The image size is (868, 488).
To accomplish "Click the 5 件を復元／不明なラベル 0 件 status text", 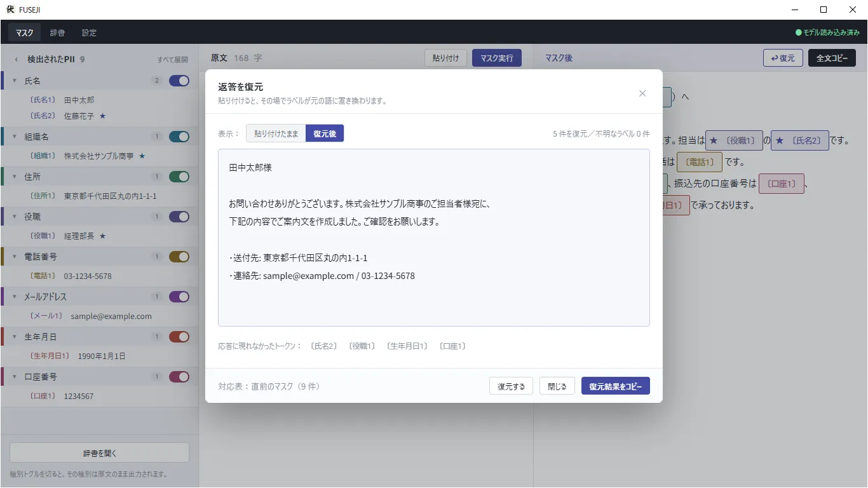I will coord(601,134).
